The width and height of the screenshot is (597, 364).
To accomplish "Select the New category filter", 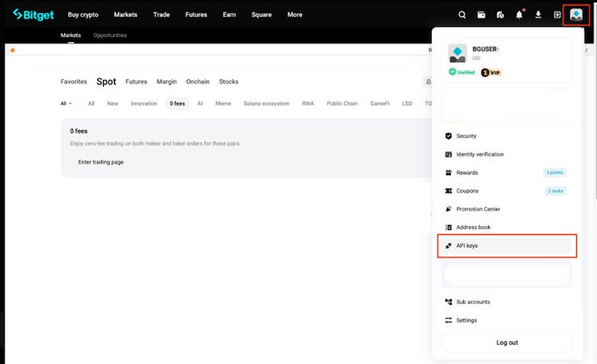I will 113,104.
